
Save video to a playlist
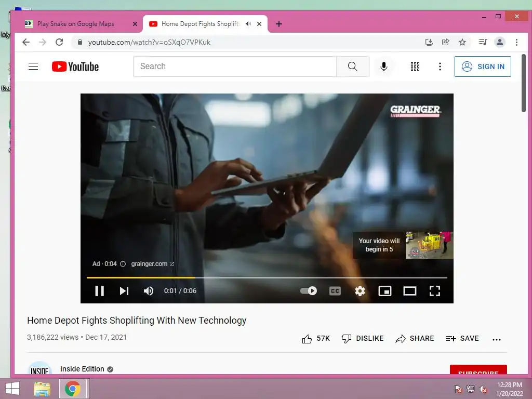pyautogui.click(x=462, y=338)
